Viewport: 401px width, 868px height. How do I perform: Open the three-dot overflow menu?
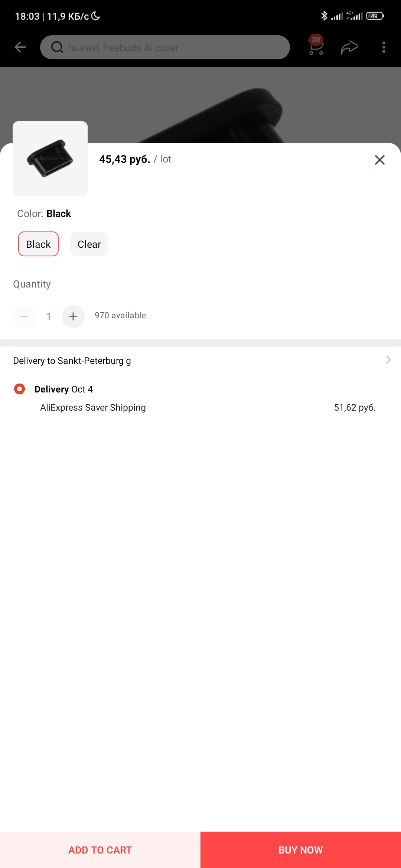384,47
